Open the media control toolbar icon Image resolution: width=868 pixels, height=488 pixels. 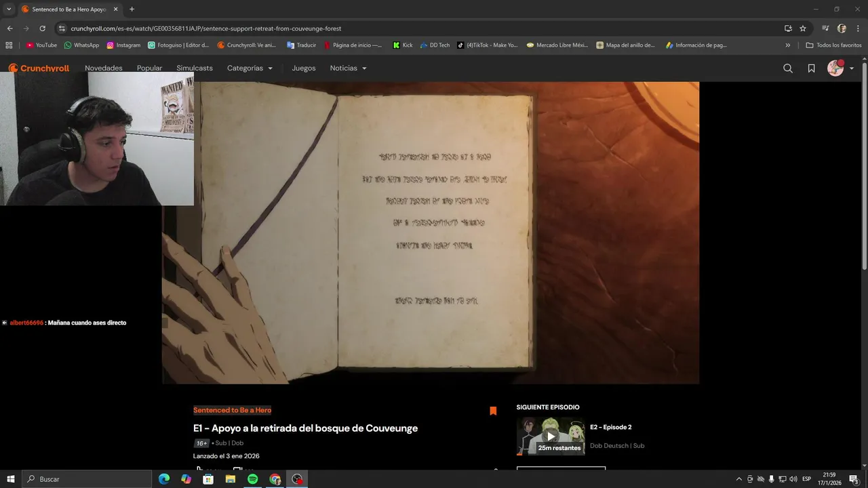click(x=825, y=28)
